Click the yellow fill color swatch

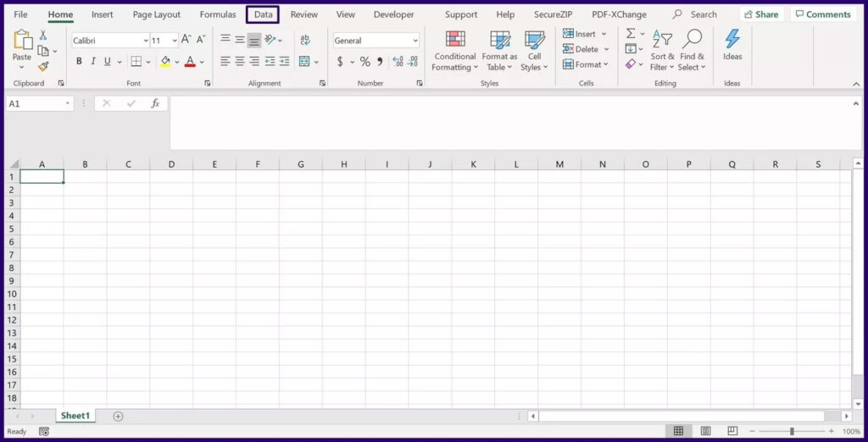pyautogui.click(x=165, y=62)
